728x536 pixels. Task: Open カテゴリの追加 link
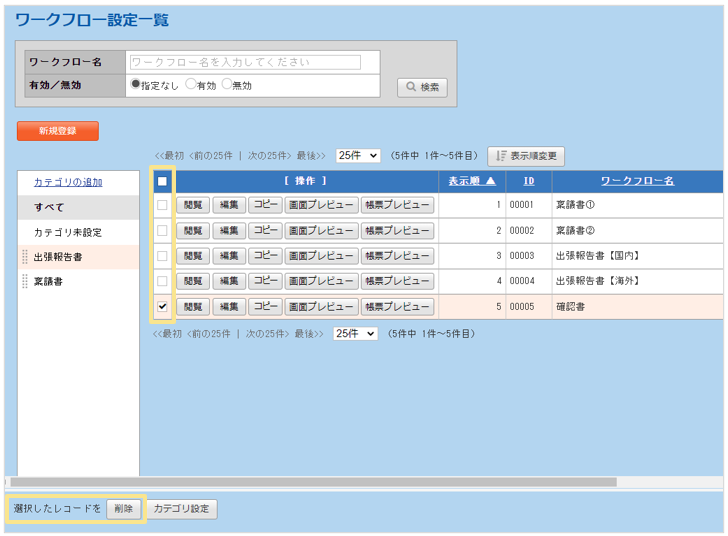(68, 182)
